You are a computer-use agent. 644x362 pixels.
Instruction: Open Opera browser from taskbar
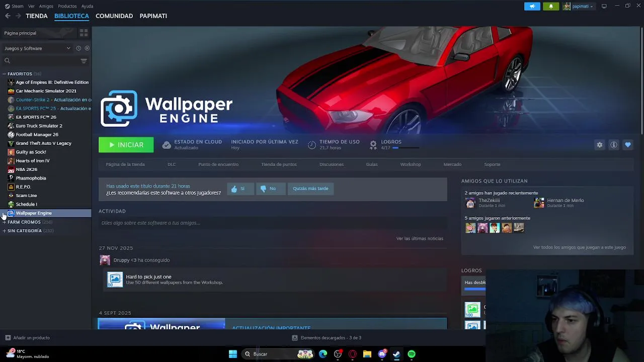[x=353, y=354]
